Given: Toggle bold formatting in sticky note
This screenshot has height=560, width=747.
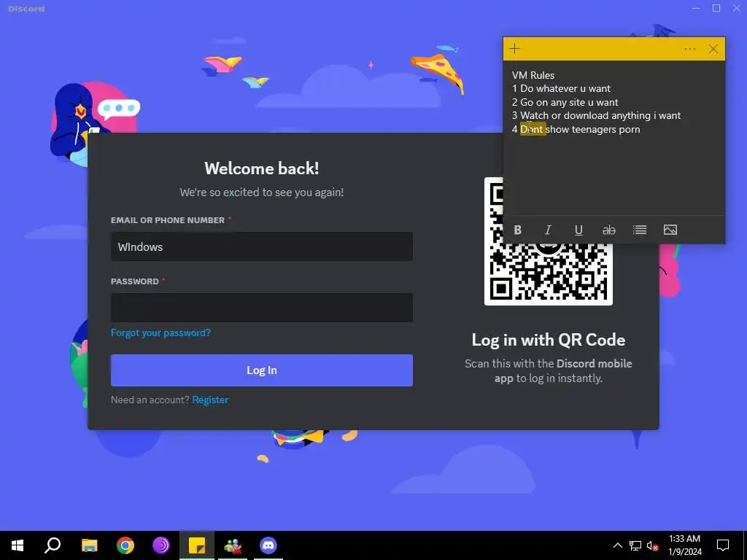Looking at the screenshot, I should [518, 230].
